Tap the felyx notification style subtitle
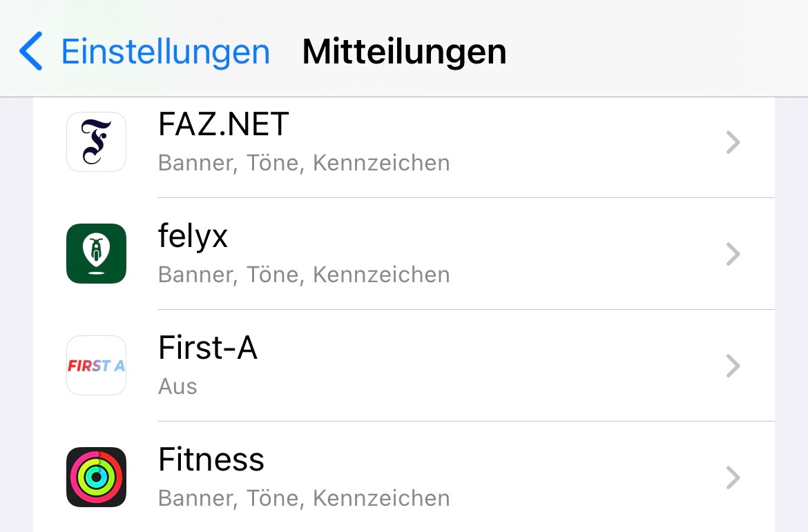The width and height of the screenshot is (808, 532). (x=304, y=275)
